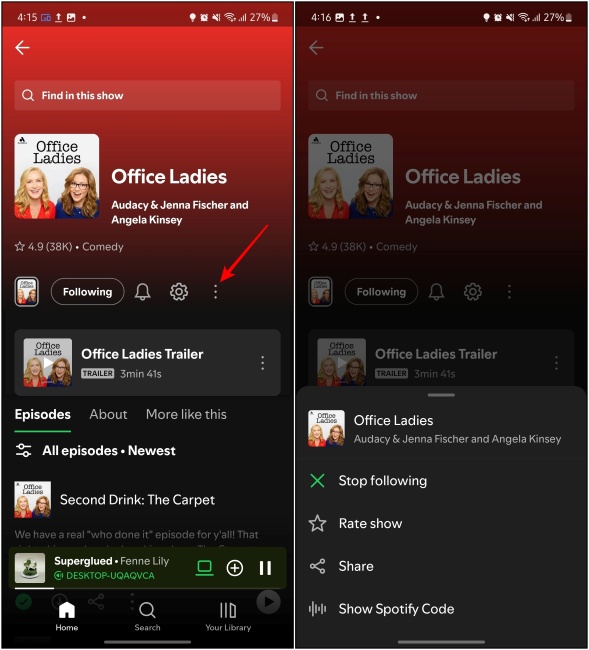Open three-dot menu of Office Ladies Trailer, left screen
Viewport: 589px width, 650px height.
[x=262, y=363]
